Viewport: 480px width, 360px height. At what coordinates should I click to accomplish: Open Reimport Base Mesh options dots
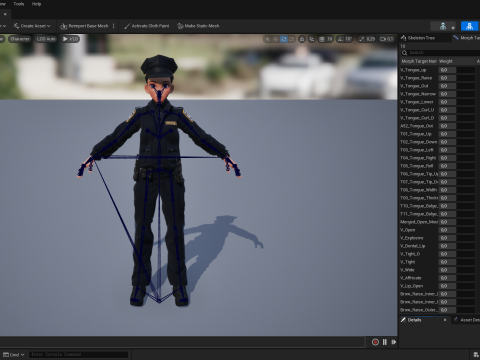pos(114,26)
